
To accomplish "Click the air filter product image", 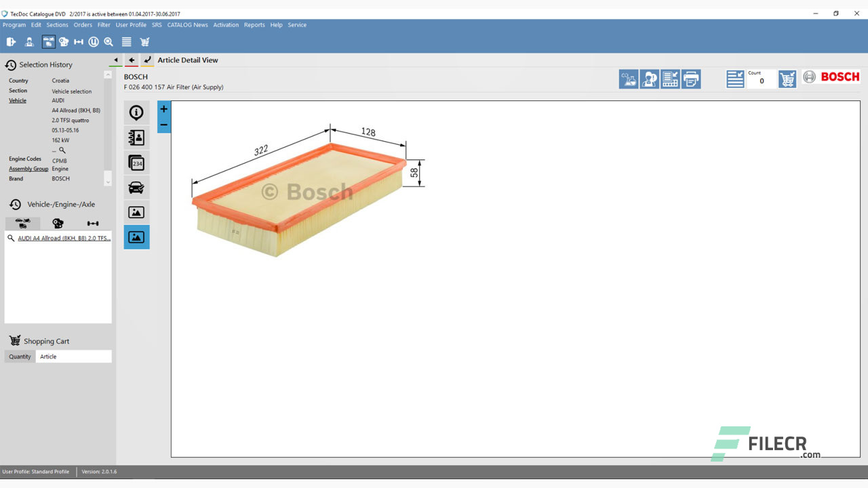I will click(300, 199).
